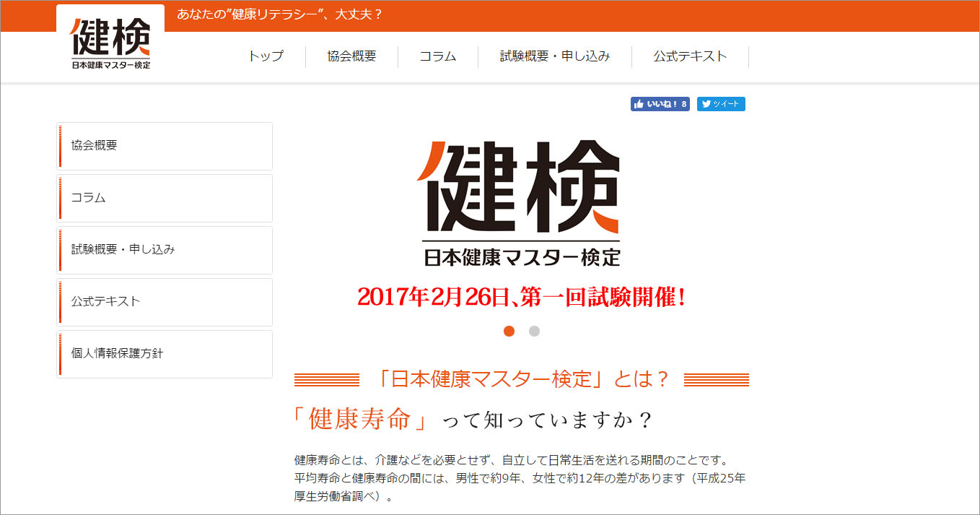The height and width of the screenshot is (515, 980).
Task: Click the red 2017年2月26日 exam announcement text
Action: pyautogui.click(x=520, y=297)
